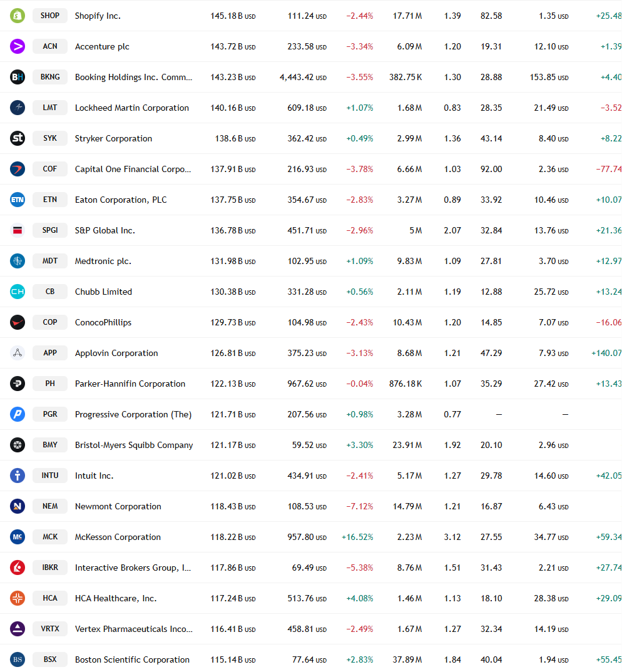Open the ConocoPhillips company link
The width and height of the screenshot is (622, 672).
(103, 322)
